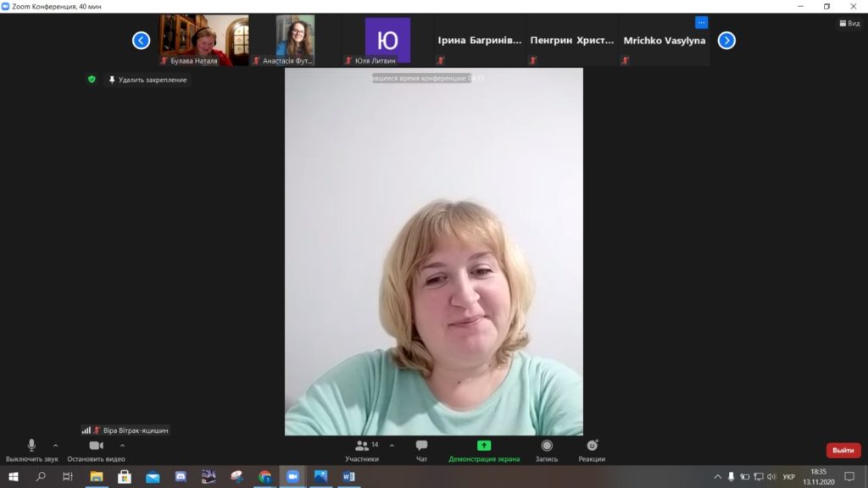This screenshot has height=488, width=868.
Task: Start screen sharing with green share icon
Action: coord(484,451)
